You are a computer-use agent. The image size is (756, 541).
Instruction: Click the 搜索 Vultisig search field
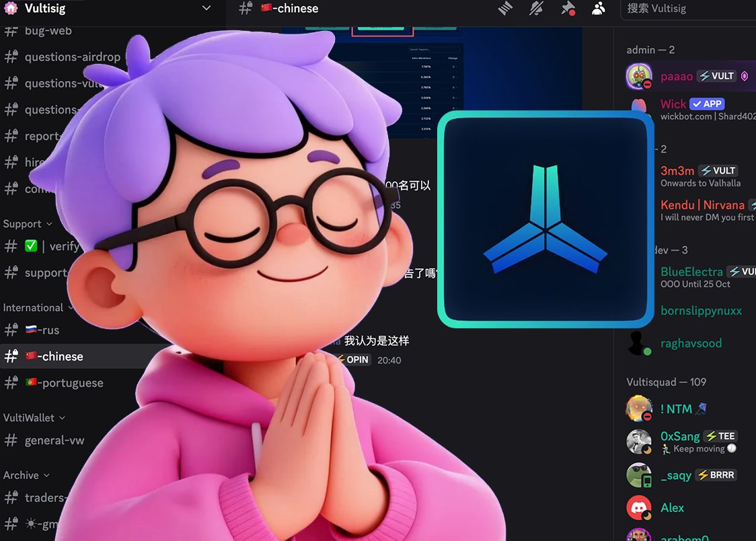(x=689, y=9)
